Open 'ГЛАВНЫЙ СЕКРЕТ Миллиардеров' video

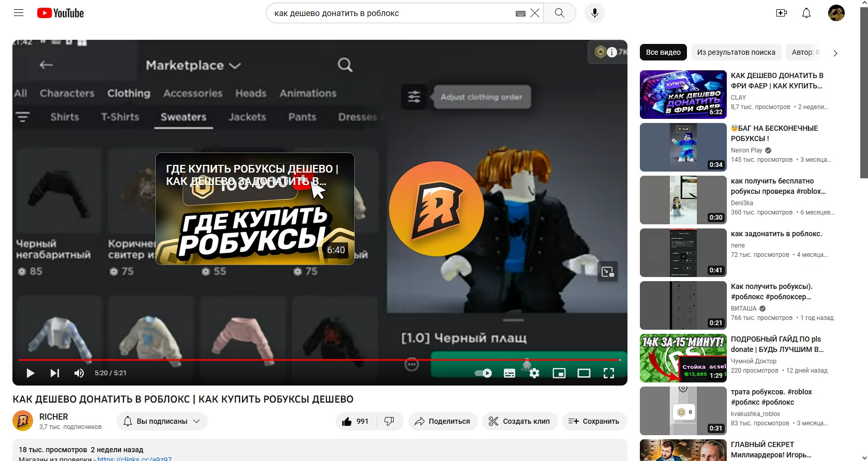coord(771,450)
